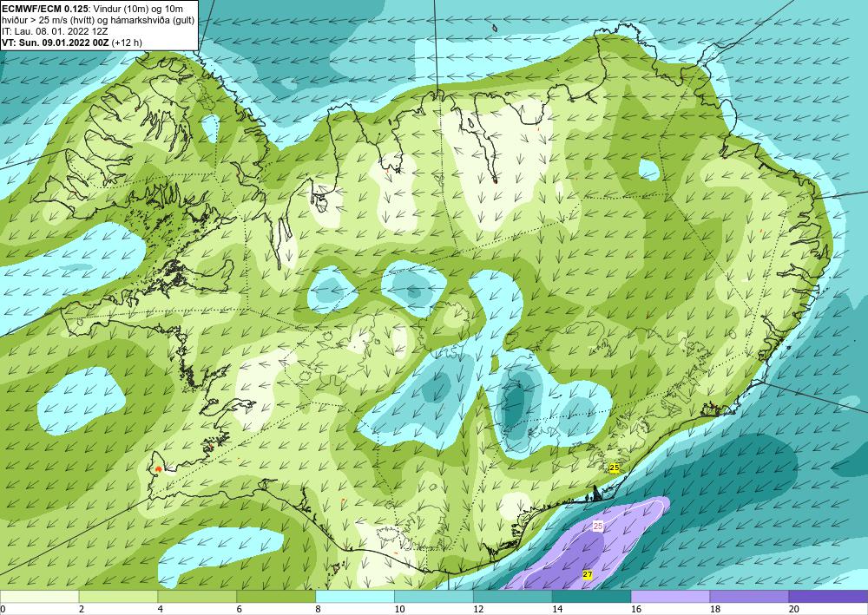Viewport: 868px width, 615px height.
Task: Click the turquoise 10–12 m/s legend swatch
Action: (x=433, y=597)
